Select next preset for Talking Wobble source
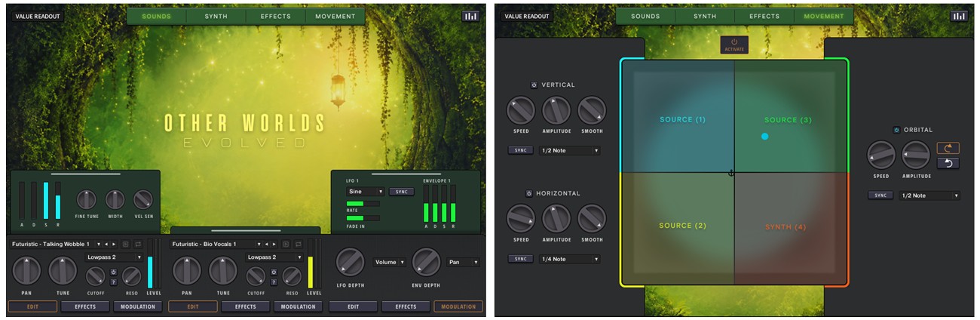980x320 pixels. pos(114,245)
